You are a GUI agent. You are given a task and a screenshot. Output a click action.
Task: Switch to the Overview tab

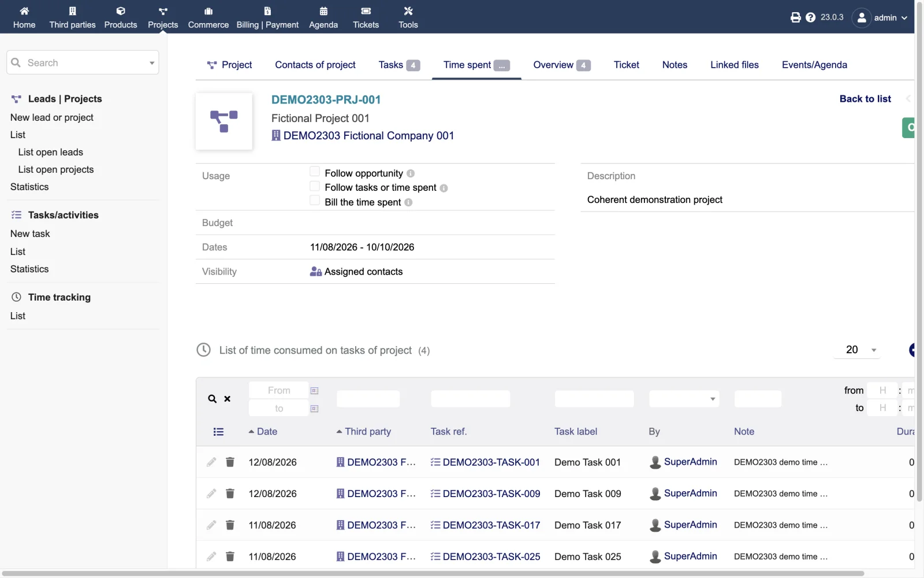click(x=561, y=65)
